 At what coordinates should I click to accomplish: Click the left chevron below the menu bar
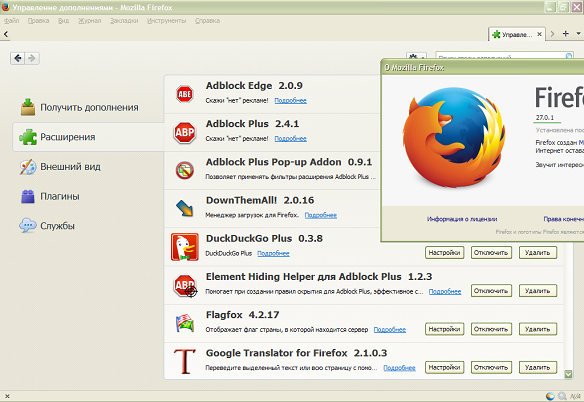click(x=6, y=34)
